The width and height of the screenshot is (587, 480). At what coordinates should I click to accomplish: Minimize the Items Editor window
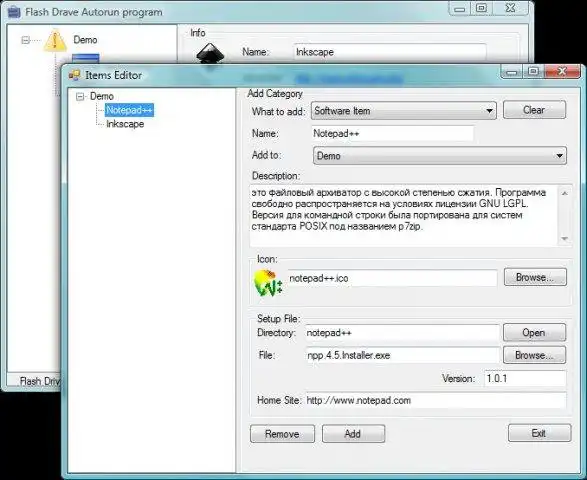(x=512, y=71)
